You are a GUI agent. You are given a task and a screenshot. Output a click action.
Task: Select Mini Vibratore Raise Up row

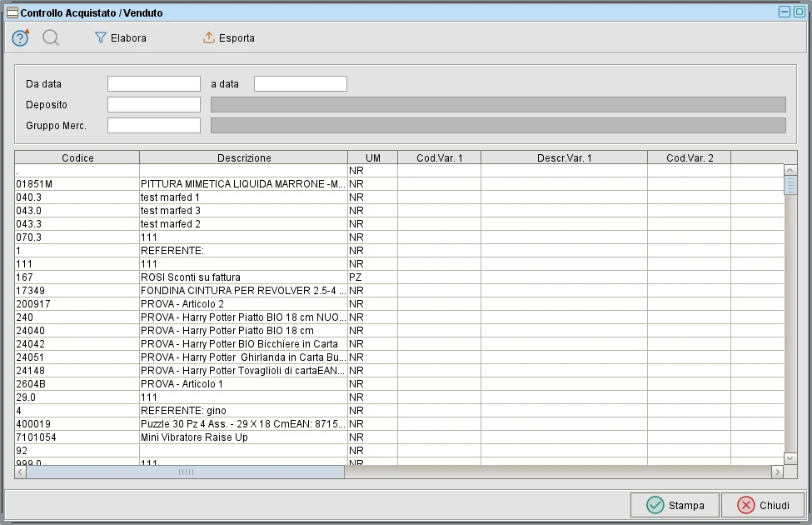tap(399, 437)
